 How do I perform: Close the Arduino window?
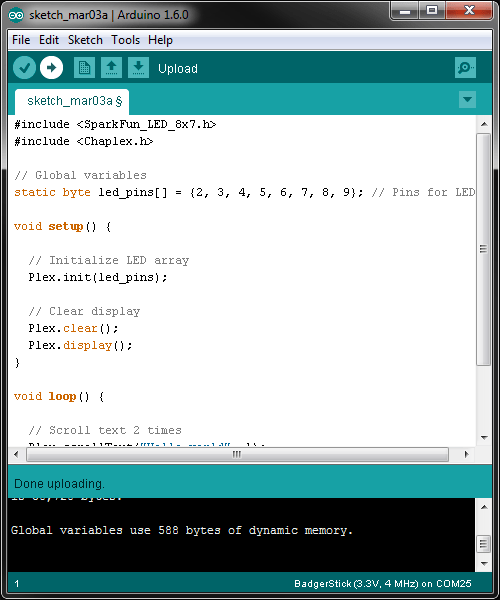pos(469,10)
